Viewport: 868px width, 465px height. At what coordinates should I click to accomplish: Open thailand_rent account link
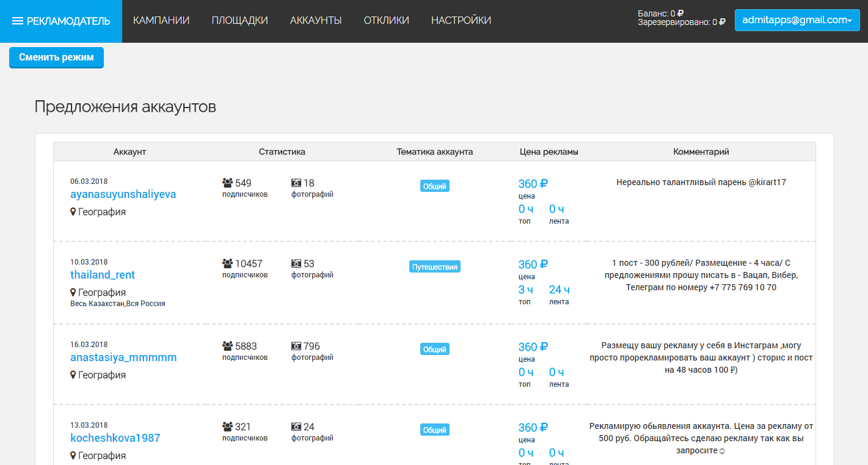coord(103,275)
